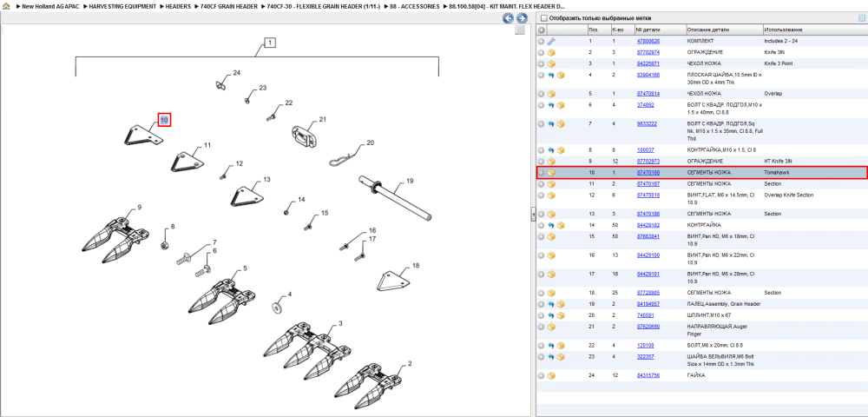Image resolution: width=868 pixels, height=417 pixels.
Task: Open the 740CF GRAIN HEADER breadcrumb
Action: click(x=229, y=7)
